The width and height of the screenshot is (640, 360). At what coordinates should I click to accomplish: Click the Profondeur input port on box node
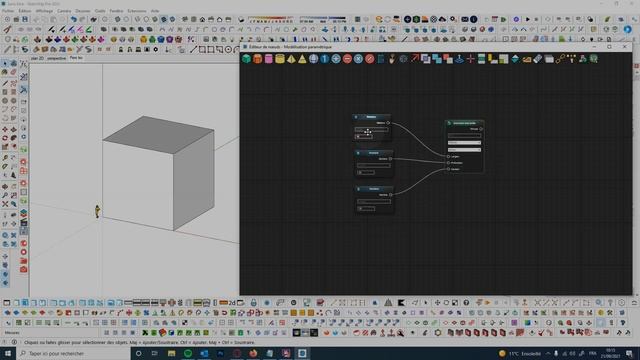448,163
